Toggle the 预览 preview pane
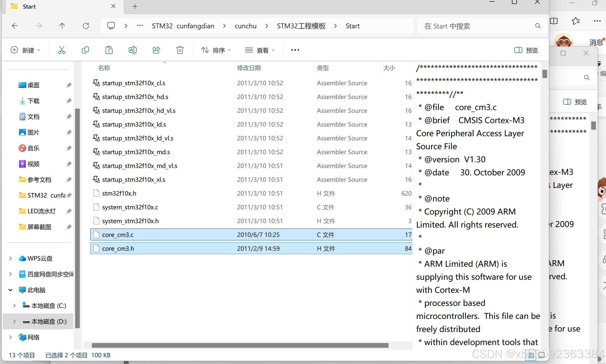 [526, 50]
